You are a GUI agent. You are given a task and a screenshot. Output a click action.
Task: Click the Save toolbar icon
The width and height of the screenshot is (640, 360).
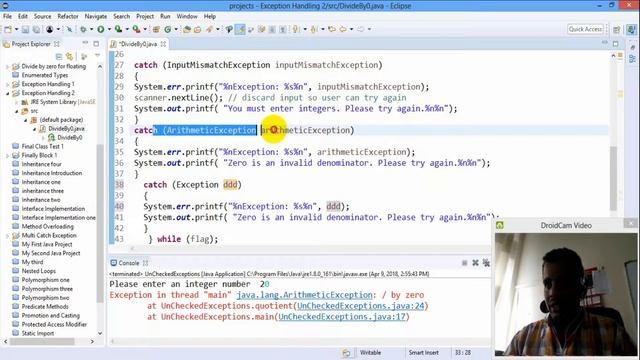tap(25, 29)
